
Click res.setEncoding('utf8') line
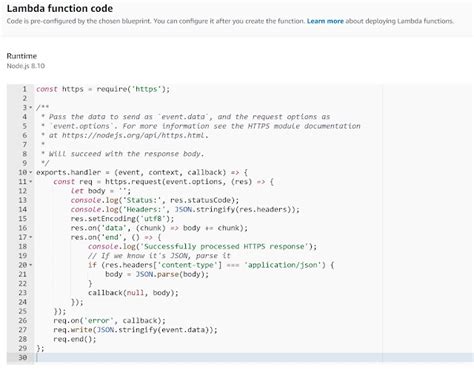point(122,219)
